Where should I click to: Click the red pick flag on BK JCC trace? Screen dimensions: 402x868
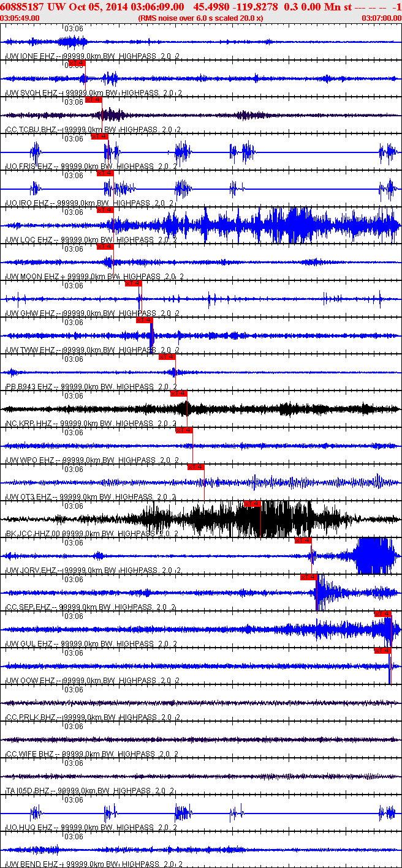[x=252, y=504]
